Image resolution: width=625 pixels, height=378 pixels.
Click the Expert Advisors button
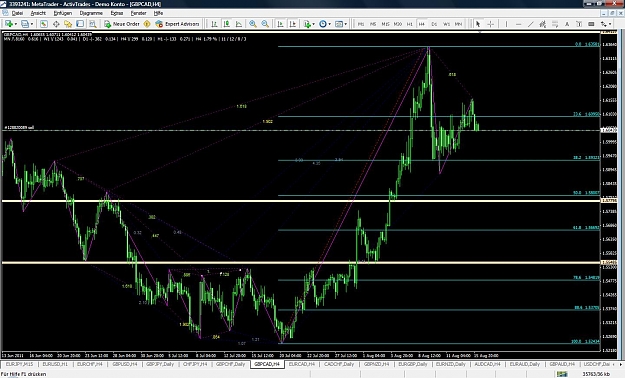coord(177,24)
